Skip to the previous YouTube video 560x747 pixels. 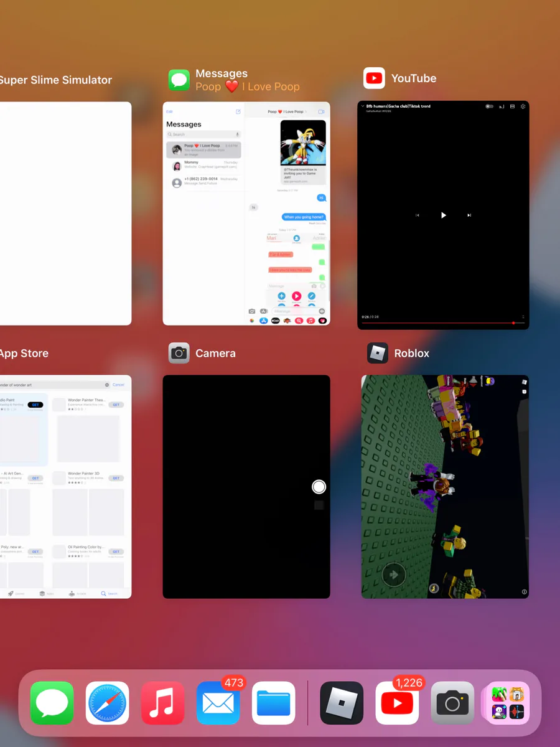point(418,215)
